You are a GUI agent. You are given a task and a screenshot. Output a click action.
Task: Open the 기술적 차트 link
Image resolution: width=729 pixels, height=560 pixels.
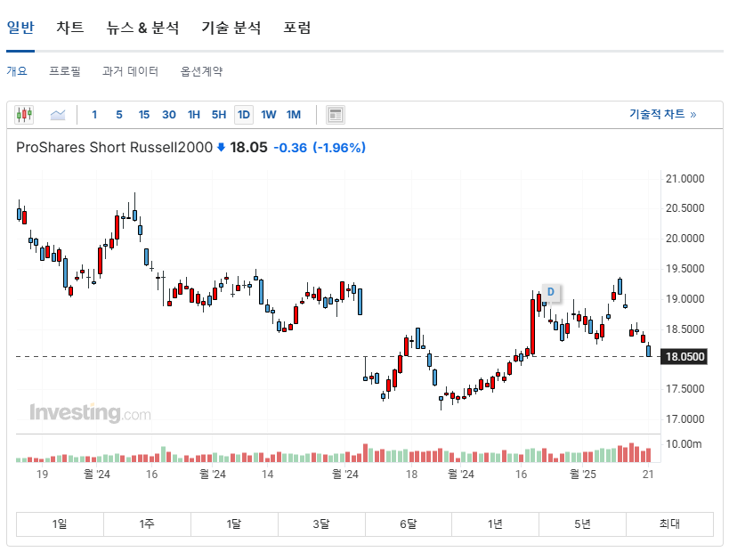pos(662,114)
